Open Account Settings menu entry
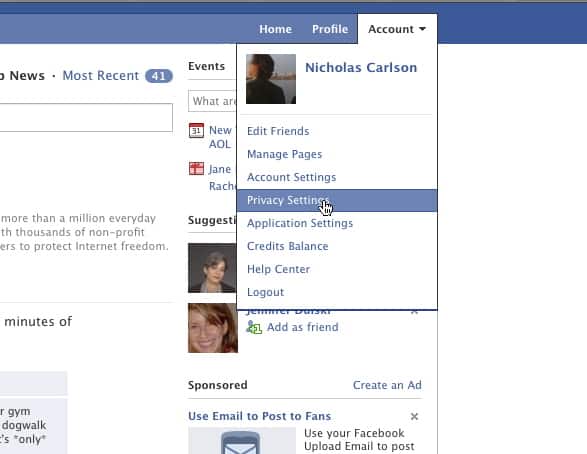Screen dimensions: 587x454 [x=292, y=177]
